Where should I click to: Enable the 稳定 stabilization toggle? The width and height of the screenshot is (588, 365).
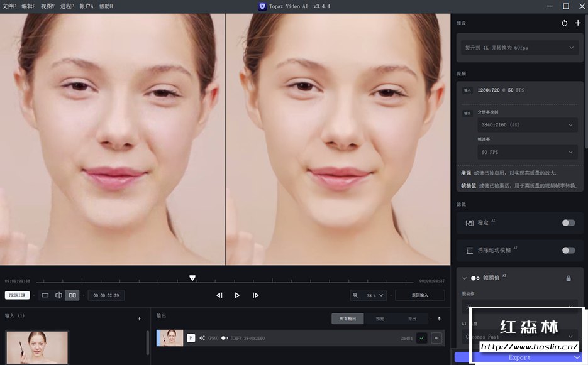click(x=568, y=222)
